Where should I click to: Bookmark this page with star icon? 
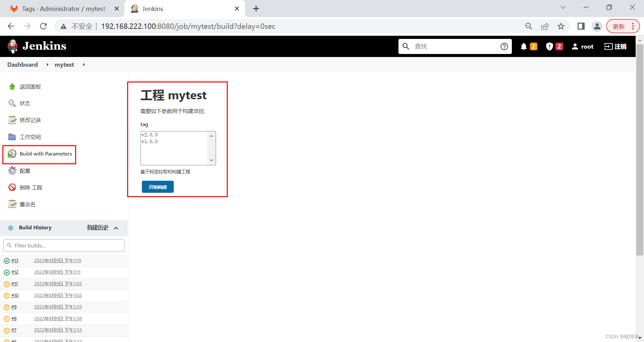tap(561, 26)
